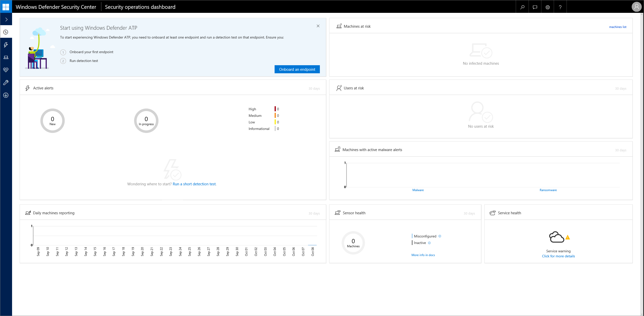This screenshot has width=644, height=316.
Task: Open endpoint onboarding download icon in sidebar
Action: 6,95
